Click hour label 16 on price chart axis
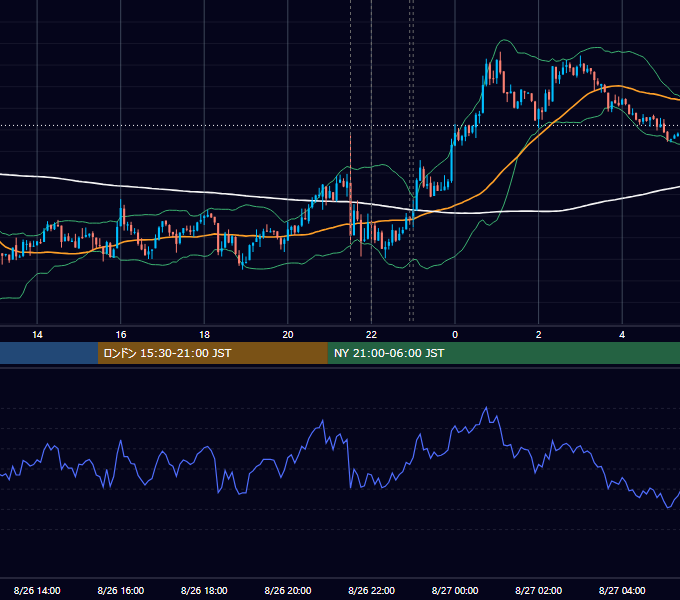The image size is (680, 600). (x=121, y=335)
